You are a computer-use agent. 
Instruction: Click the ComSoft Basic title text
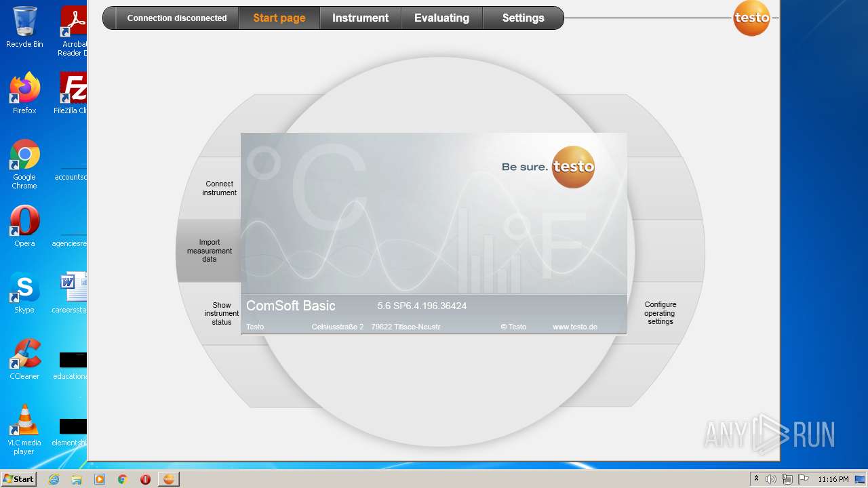291,306
